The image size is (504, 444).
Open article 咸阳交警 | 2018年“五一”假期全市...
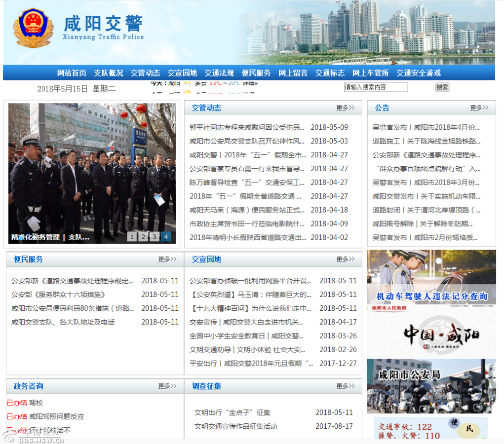[247, 155]
